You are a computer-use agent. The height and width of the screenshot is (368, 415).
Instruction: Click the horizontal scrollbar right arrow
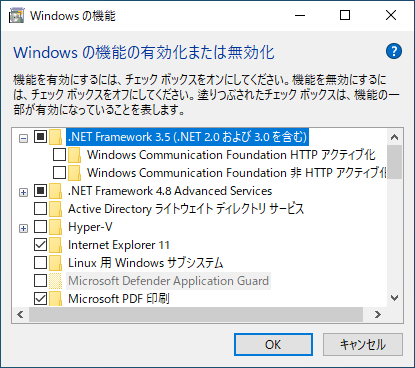coord(378,314)
